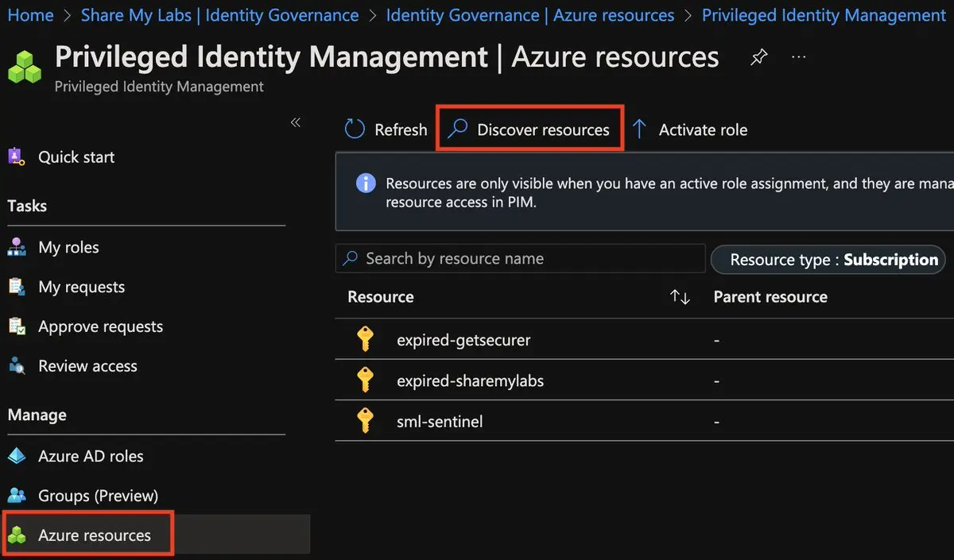Open the ellipsis more options menu
The width and height of the screenshot is (954, 560).
(x=799, y=58)
